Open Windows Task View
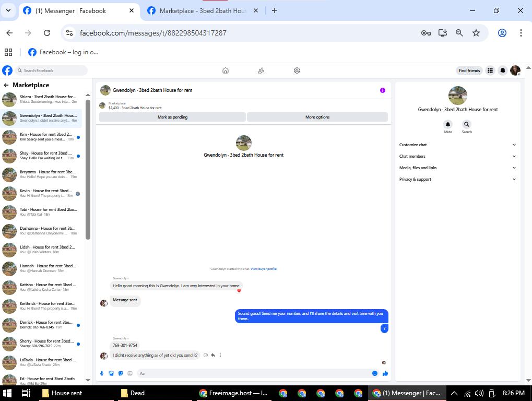The height and width of the screenshot is (401, 532). [x=26, y=393]
